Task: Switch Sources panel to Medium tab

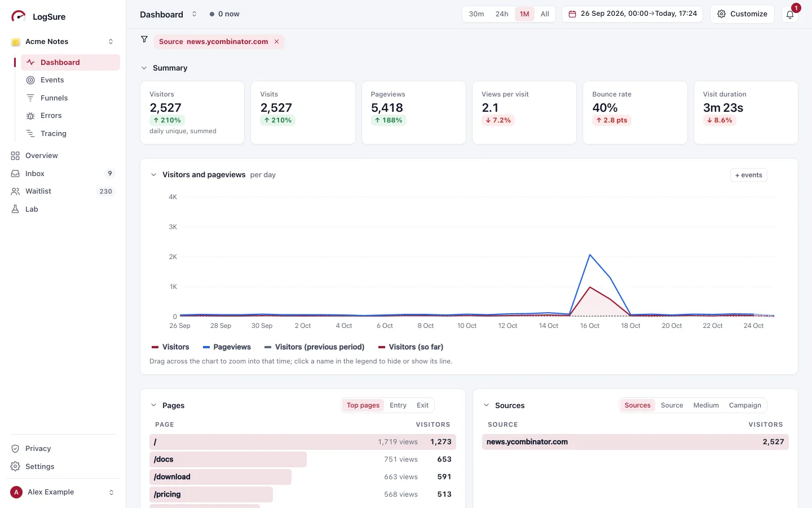Action: pos(706,405)
